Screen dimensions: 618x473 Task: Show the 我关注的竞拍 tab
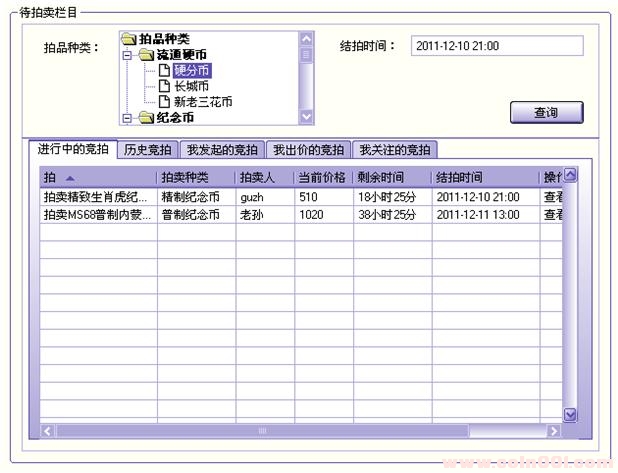(395, 150)
